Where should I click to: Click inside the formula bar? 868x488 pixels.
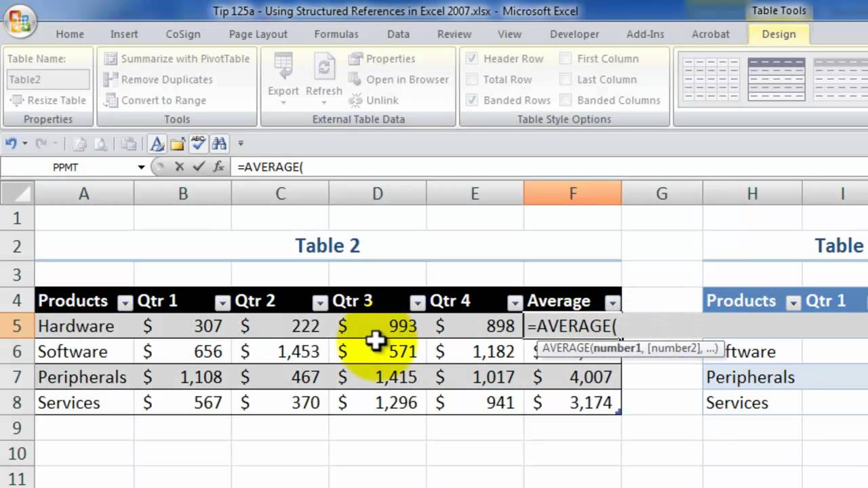[549, 167]
